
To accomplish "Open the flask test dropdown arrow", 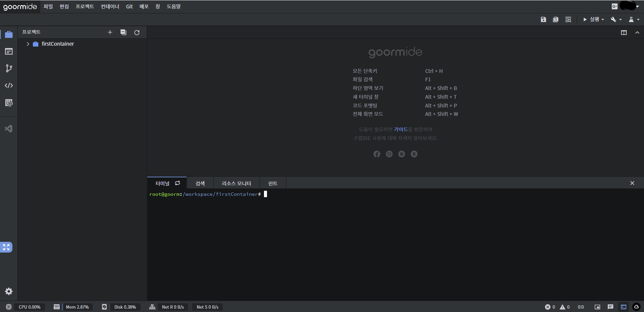I will (x=638, y=20).
